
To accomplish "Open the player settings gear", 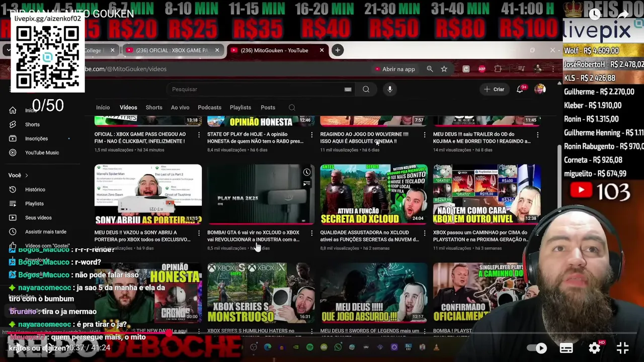I will tap(595, 348).
